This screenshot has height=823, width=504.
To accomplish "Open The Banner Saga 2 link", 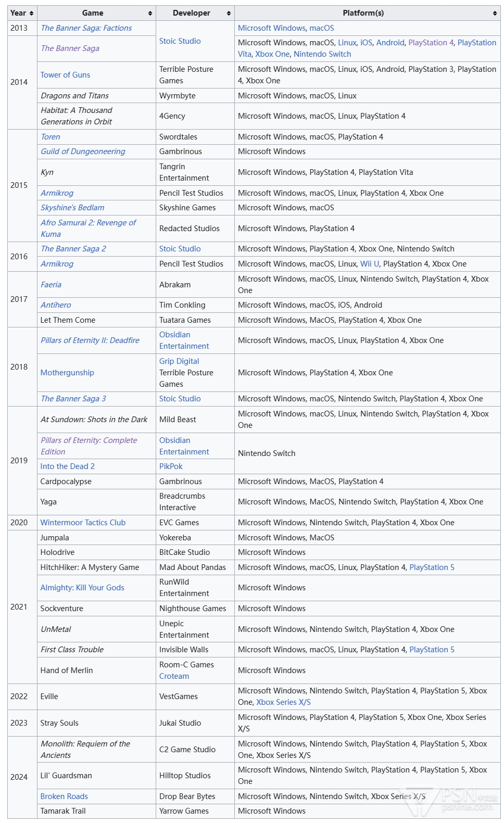I will click(73, 249).
